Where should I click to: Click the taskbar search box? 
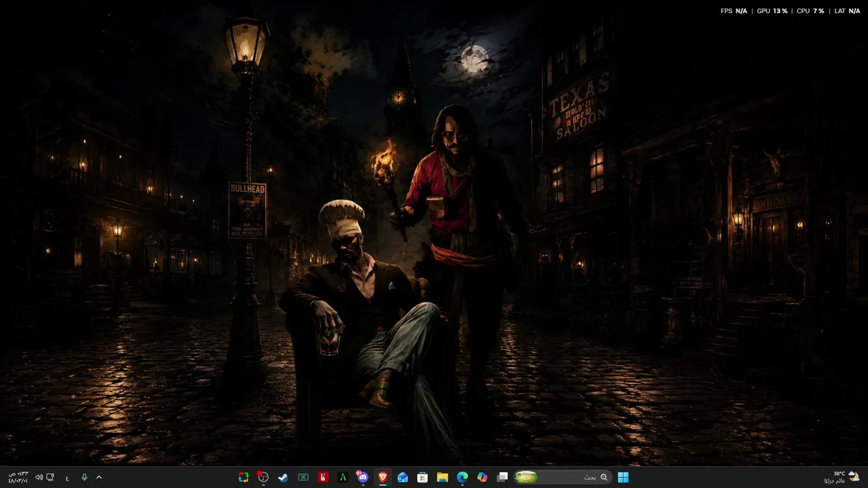[562, 477]
